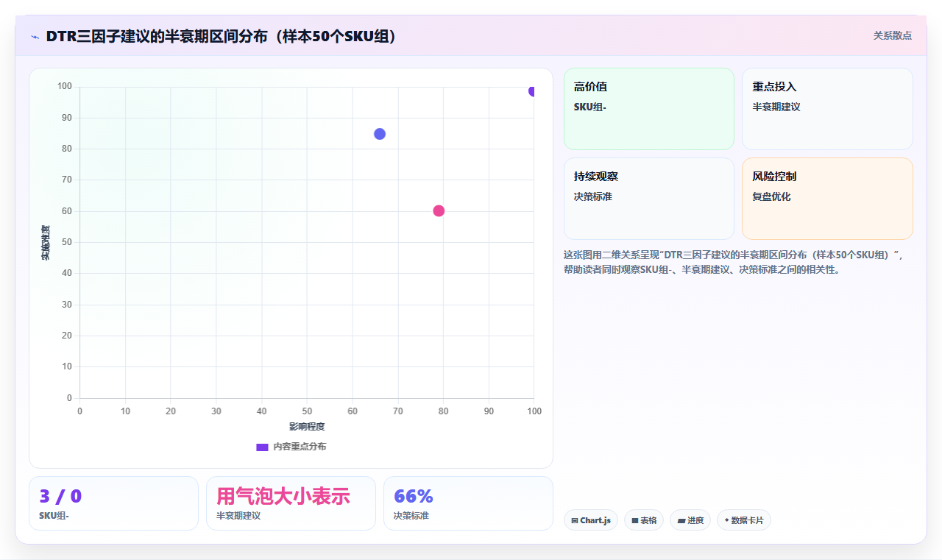Image resolution: width=942 pixels, height=560 pixels.
Task: Click 半衰期建议 text in 重点投入 card
Action: [776, 107]
